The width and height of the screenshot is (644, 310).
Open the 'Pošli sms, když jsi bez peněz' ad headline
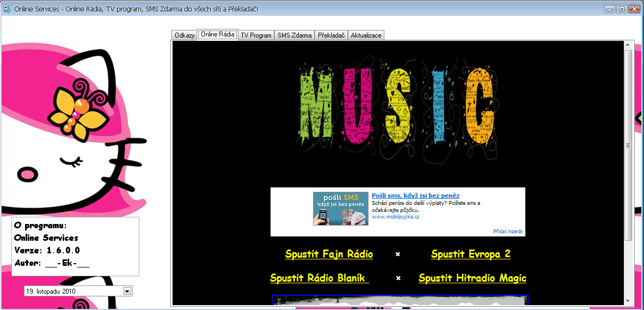(416, 195)
